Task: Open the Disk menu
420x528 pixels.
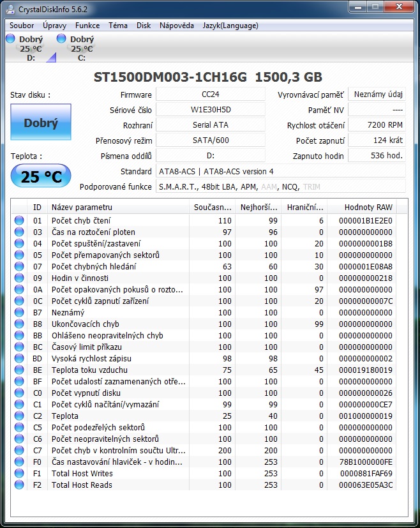Action: point(144,26)
